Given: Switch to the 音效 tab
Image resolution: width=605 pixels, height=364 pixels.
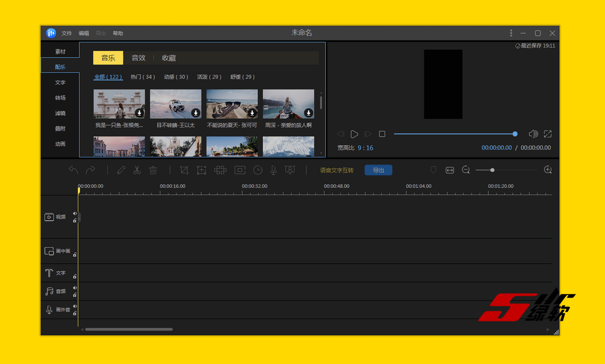Looking at the screenshot, I should pos(139,58).
